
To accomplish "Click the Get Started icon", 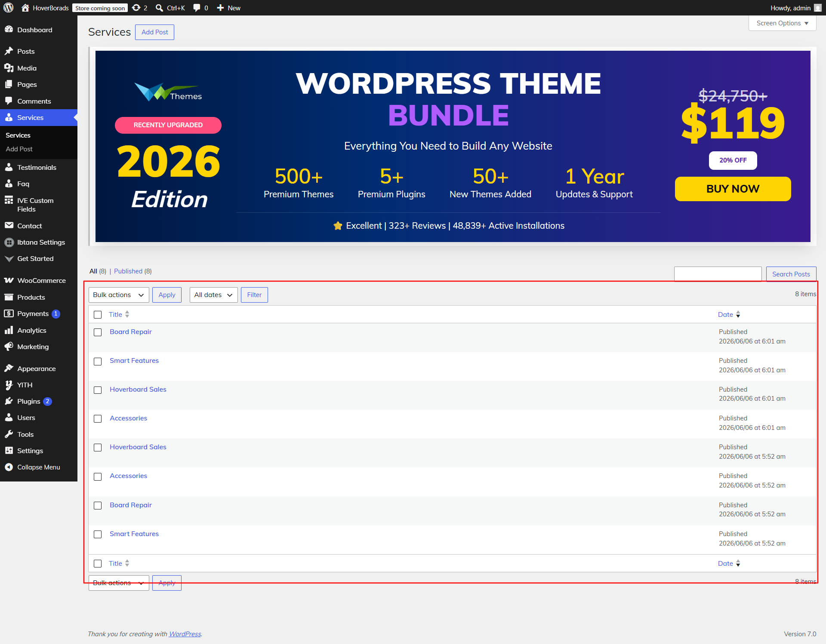I will [9, 258].
